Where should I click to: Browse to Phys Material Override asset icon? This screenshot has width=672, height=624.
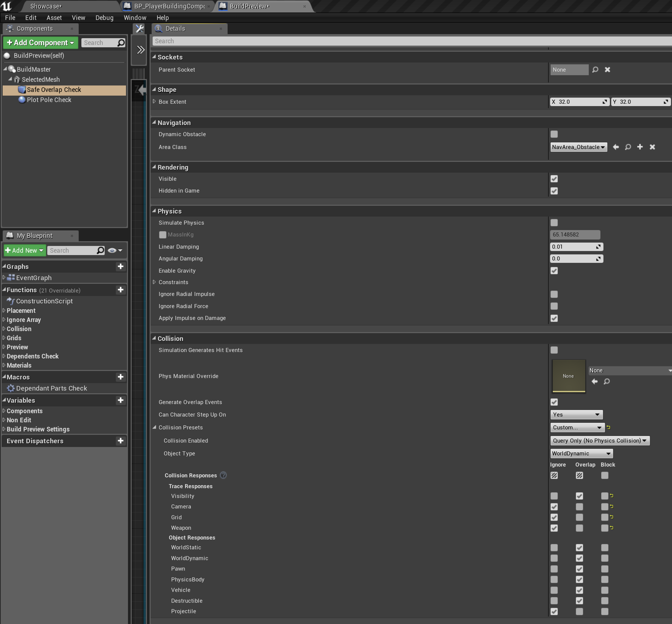[607, 381]
